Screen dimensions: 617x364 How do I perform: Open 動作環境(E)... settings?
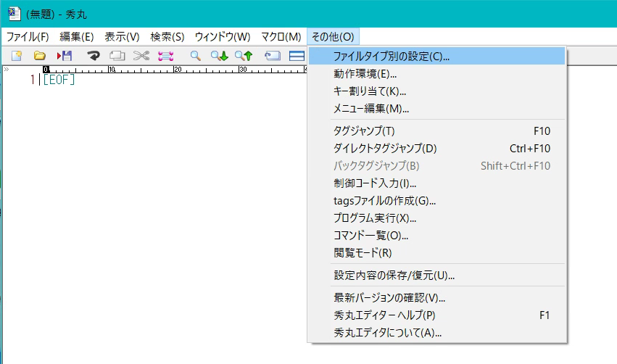click(436, 73)
